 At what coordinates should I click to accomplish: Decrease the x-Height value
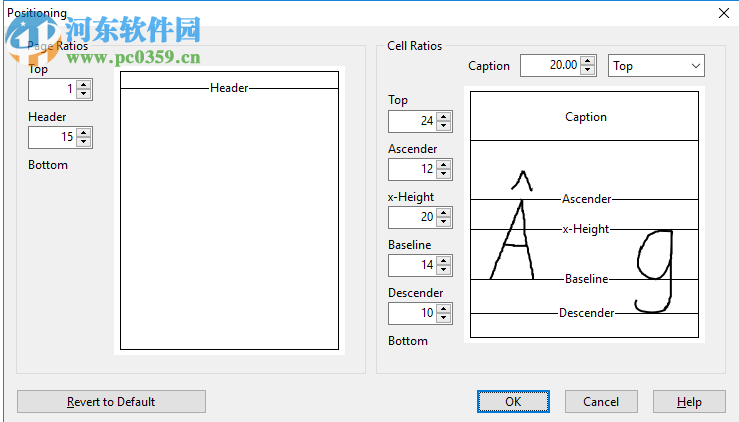tap(443, 222)
